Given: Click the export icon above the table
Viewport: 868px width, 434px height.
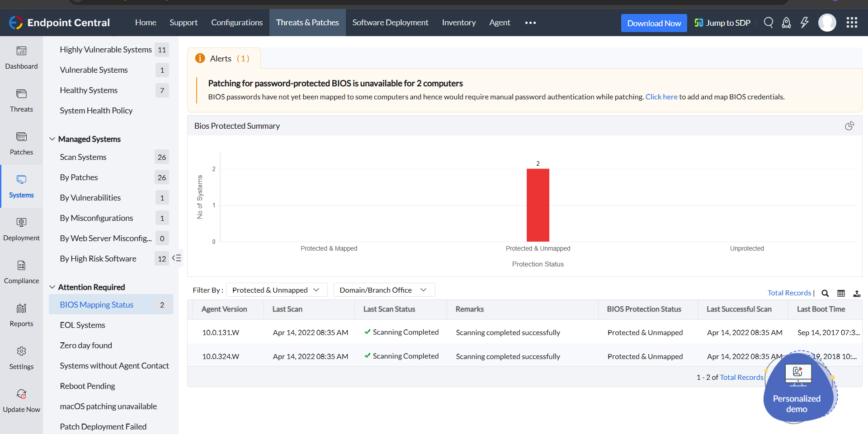Looking at the screenshot, I should tap(857, 293).
